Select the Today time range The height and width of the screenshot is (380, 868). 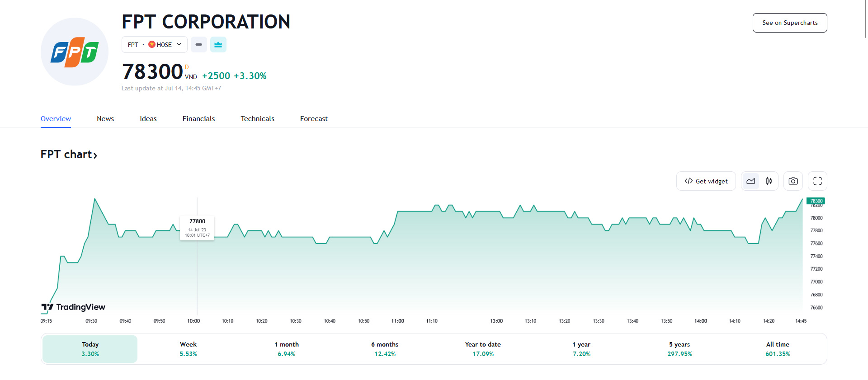point(90,349)
